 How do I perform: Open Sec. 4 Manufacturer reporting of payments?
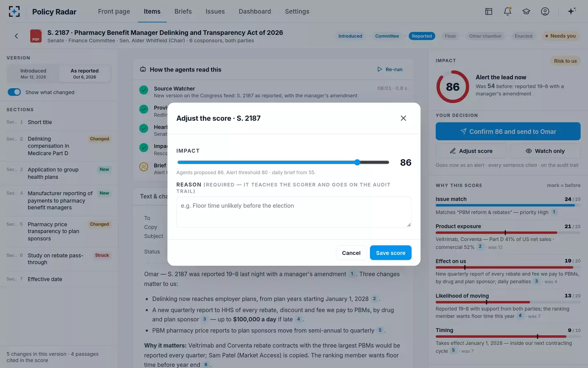point(59,200)
